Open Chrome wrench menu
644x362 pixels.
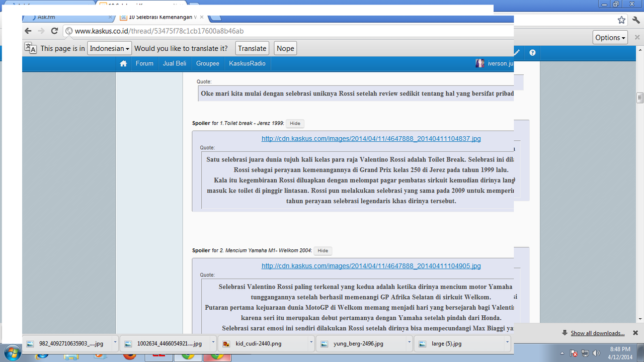tap(636, 20)
